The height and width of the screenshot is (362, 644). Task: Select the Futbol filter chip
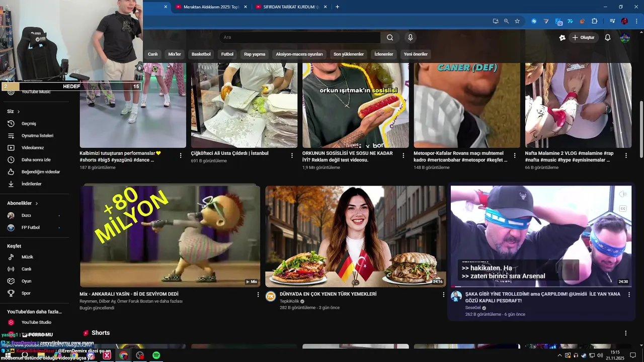click(x=227, y=54)
